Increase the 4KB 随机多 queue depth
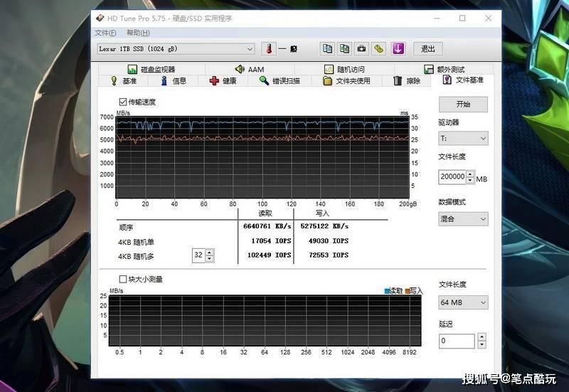569x392 pixels. coord(209,252)
